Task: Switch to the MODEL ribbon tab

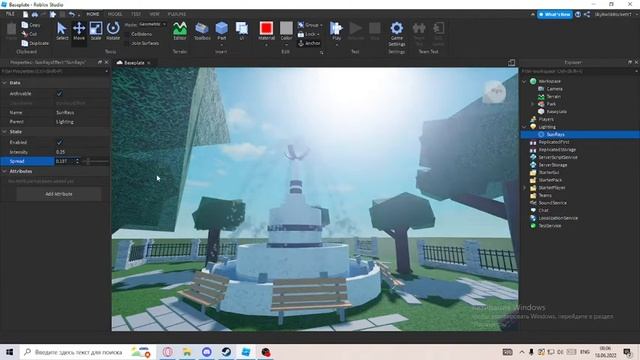Action: coord(115,14)
